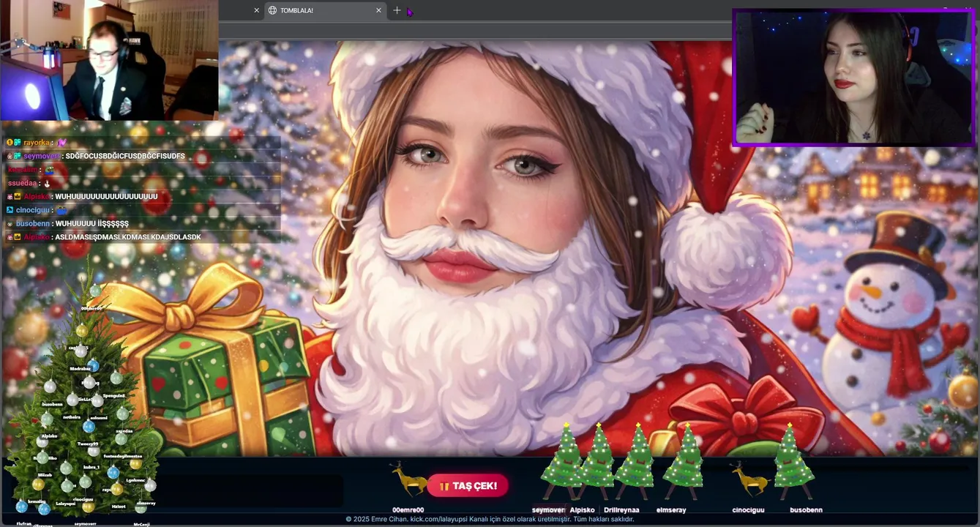Select the Christmas tree avatar of Drillreynaa

coord(636,462)
